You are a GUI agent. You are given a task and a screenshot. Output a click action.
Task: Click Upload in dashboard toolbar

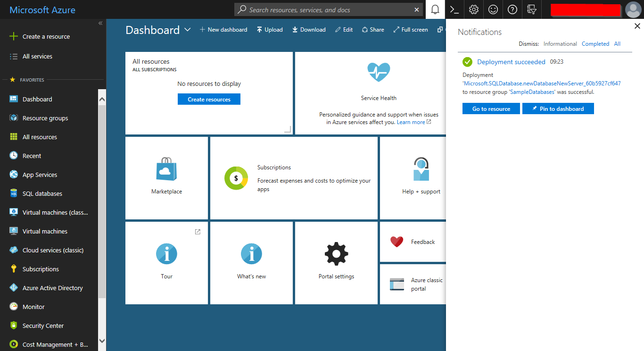(270, 30)
